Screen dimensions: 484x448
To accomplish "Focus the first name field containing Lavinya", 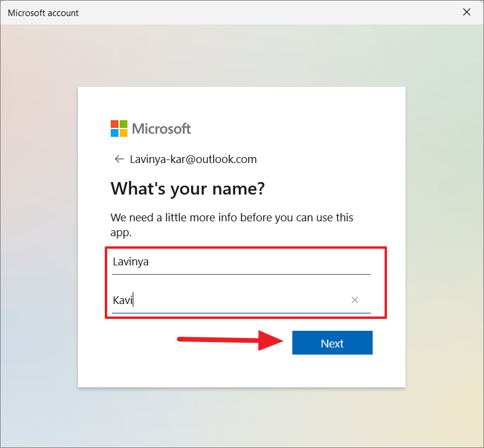I will tap(241, 262).
